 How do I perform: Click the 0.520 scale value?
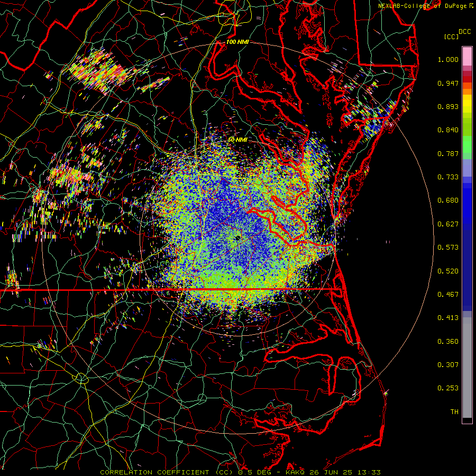(448, 271)
